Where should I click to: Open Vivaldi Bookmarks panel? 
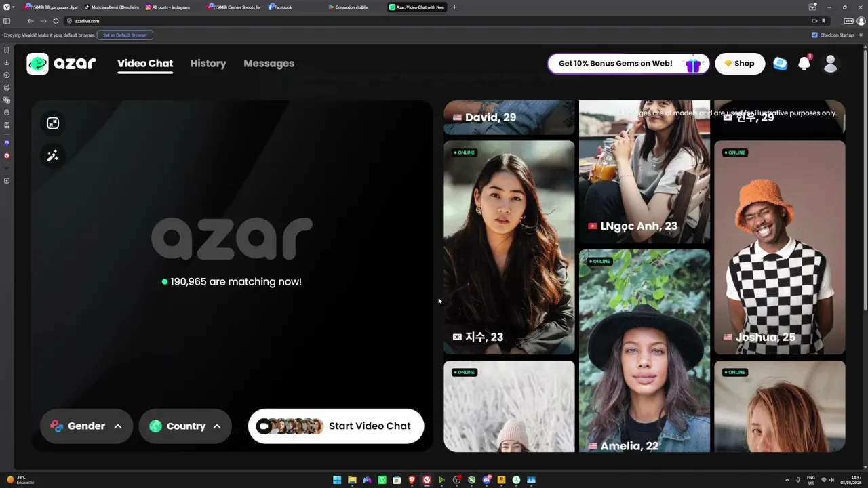tap(7, 49)
